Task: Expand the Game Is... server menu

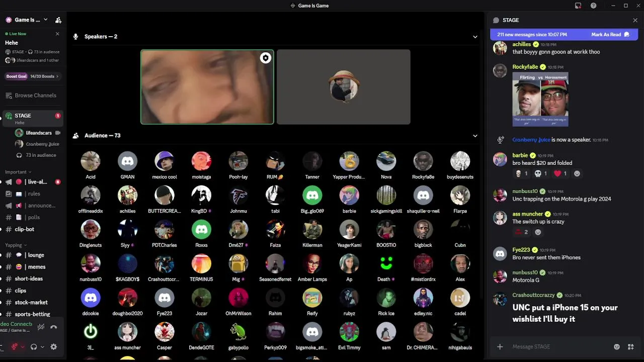Action: (x=27, y=20)
